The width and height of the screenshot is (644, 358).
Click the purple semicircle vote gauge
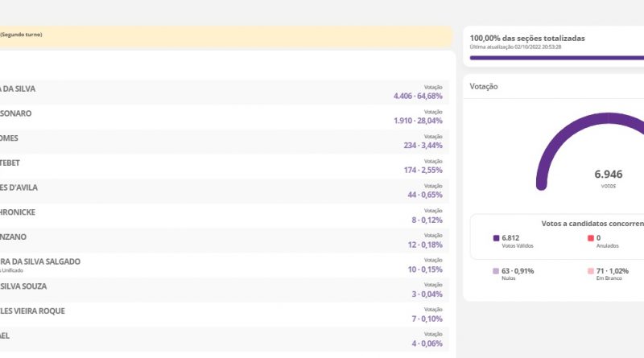tap(547, 153)
